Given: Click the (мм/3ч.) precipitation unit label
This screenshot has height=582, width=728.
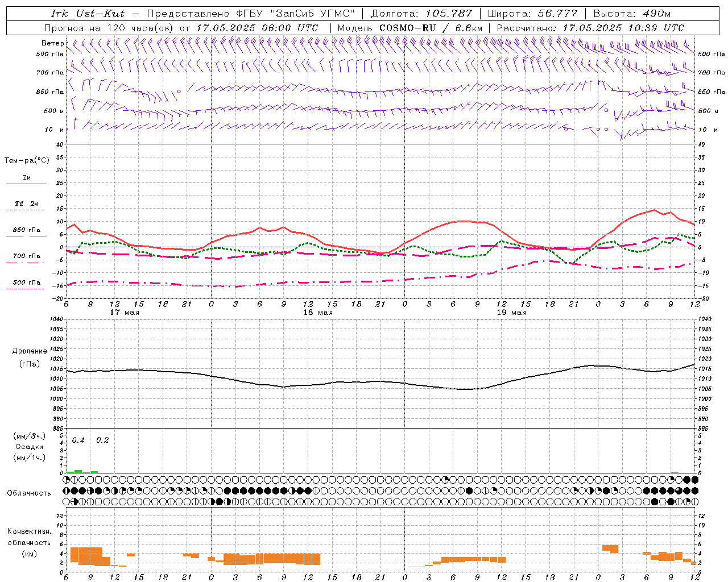Looking at the screenshot, I should pyautogui.click(x=30, y=436).
